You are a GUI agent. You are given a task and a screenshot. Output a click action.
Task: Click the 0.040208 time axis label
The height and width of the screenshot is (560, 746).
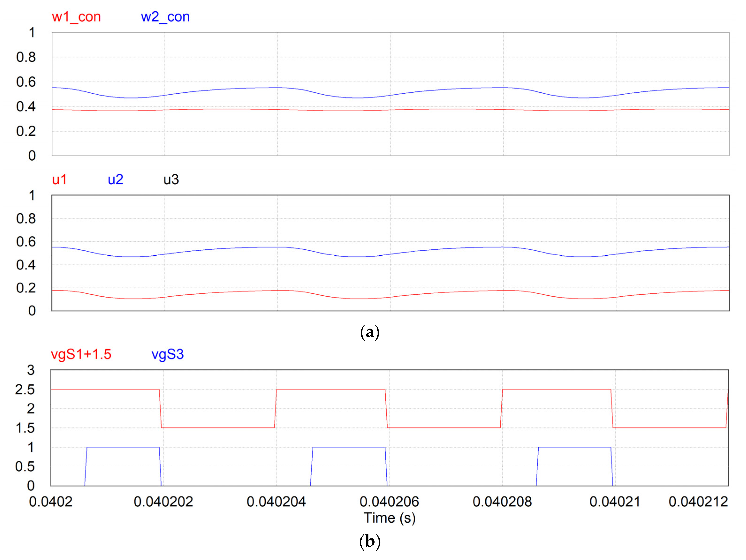502,502
